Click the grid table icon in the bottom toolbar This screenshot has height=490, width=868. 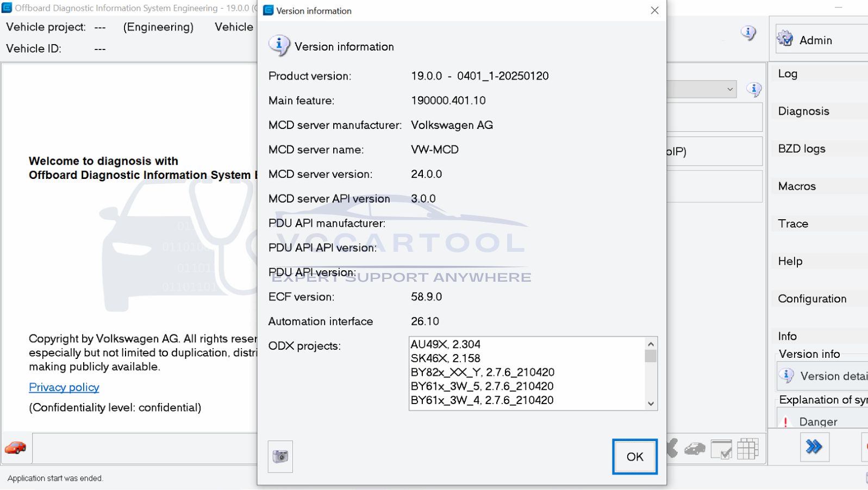tap(747, 449)
